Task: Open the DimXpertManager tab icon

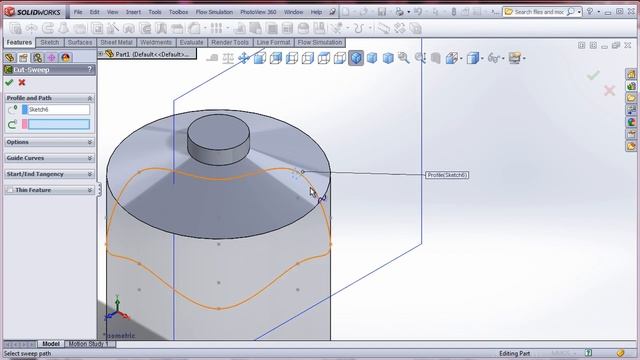Action: [51, 58]
